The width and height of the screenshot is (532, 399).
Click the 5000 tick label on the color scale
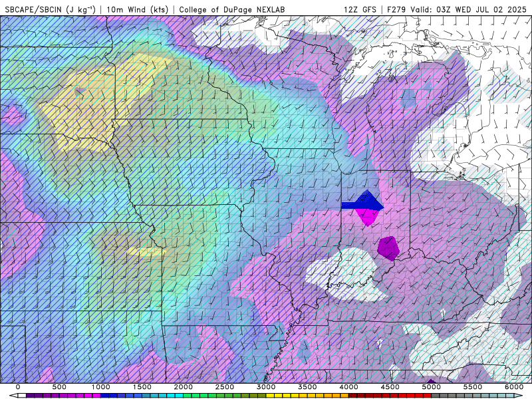pos(432,387)
